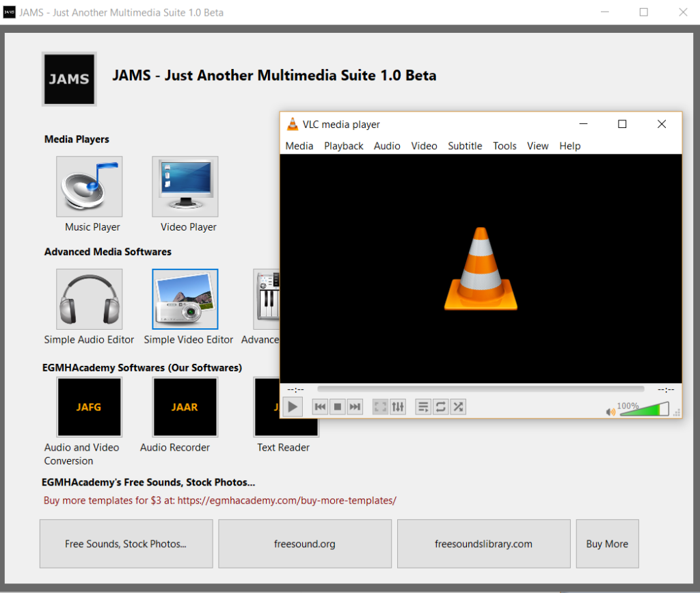Toggle the VLC playlist view

(x=423, y=407)
